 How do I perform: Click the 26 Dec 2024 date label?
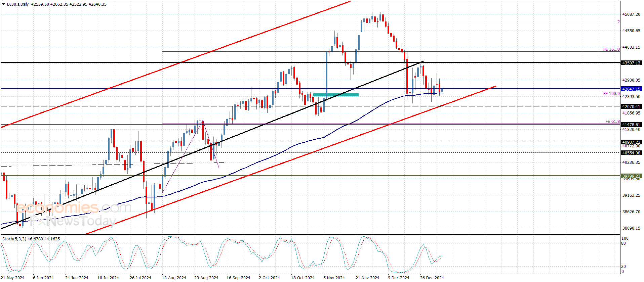[432, 278]
